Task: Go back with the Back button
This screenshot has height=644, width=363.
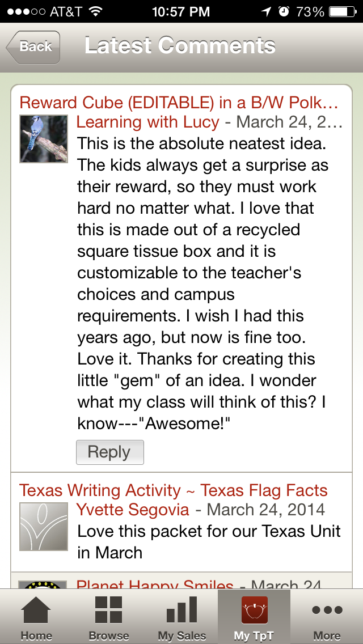Action: coord(33,47)
